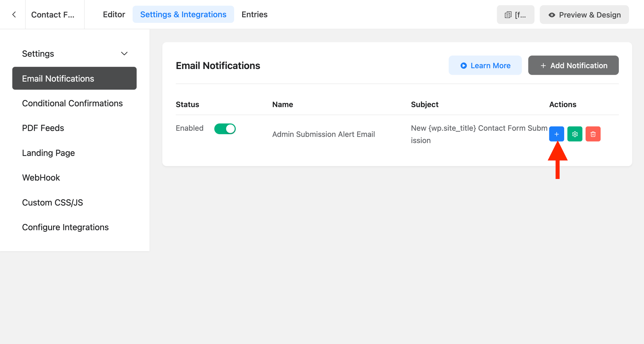Screen dimensions: 644x344
Task: Click the plus icon on Add Notification
Action: pos(543,65)
